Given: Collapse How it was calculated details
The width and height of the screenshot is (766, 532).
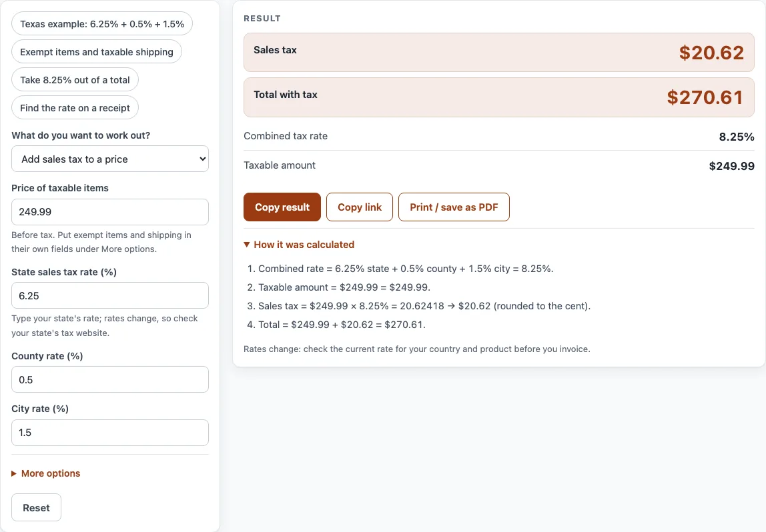Looking at the screenshot, I should coord(299,245).
